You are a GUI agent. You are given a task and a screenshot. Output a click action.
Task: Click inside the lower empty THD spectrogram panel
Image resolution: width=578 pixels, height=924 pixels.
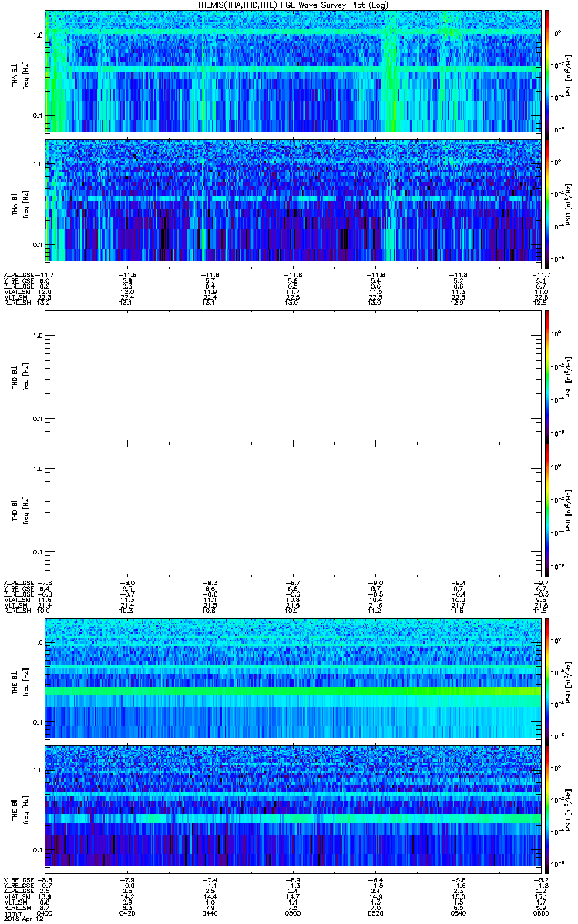click(292, 510)
